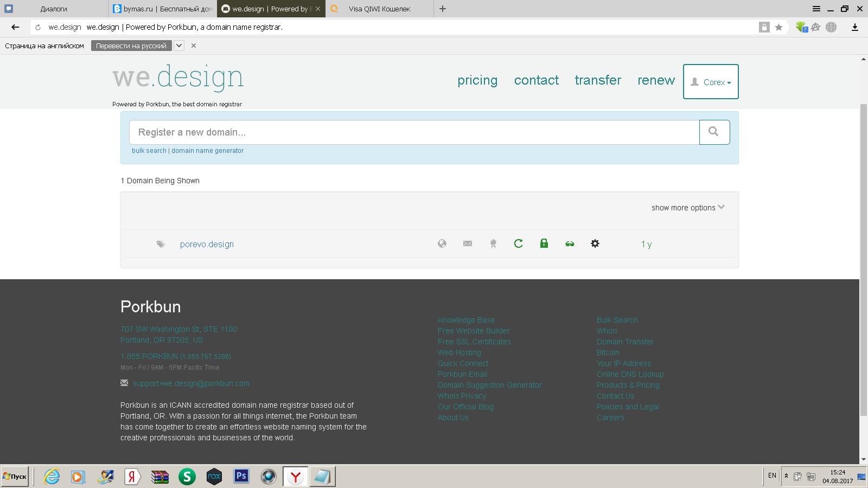Open the Corex account dropdown
The width and height of the screenshot is (868, 488).
[711, 82]
